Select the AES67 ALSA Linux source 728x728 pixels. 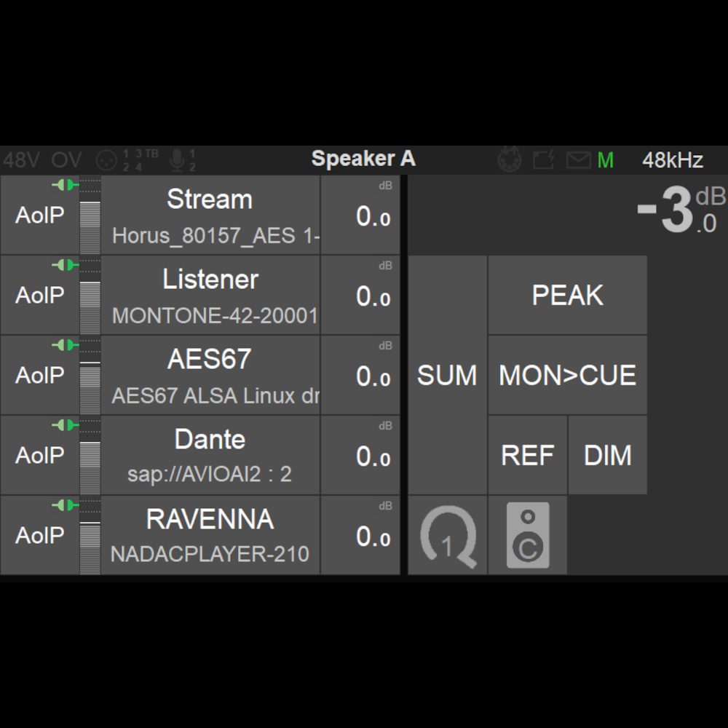(x=210, y=375)
